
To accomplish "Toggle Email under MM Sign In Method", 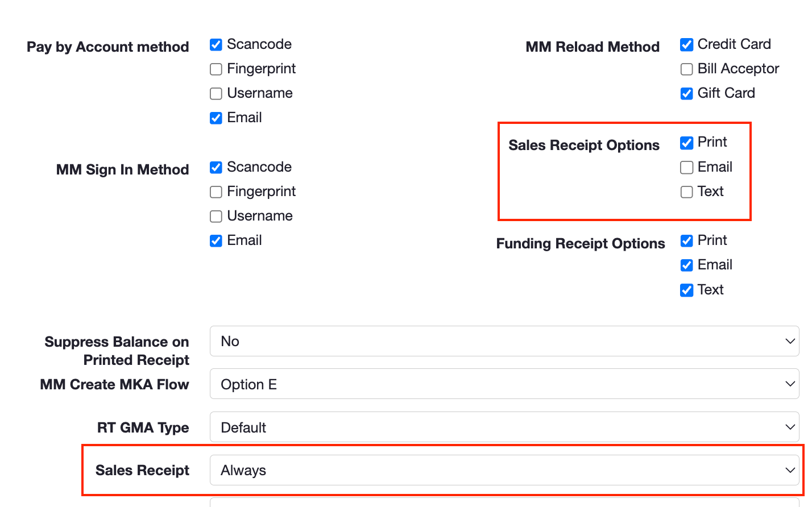I will (216, 241).
